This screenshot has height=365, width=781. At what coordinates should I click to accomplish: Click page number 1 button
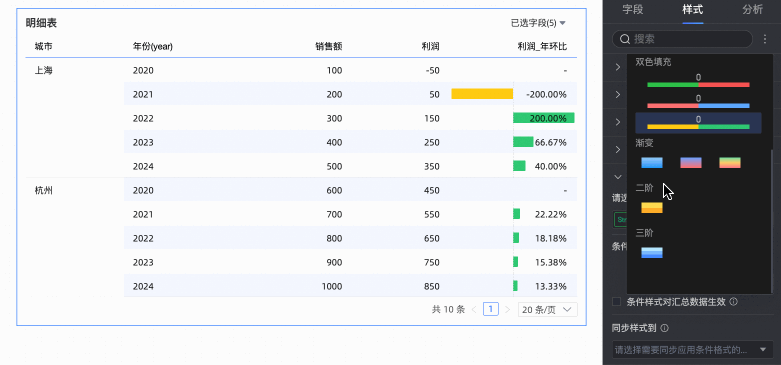[491, 310]
